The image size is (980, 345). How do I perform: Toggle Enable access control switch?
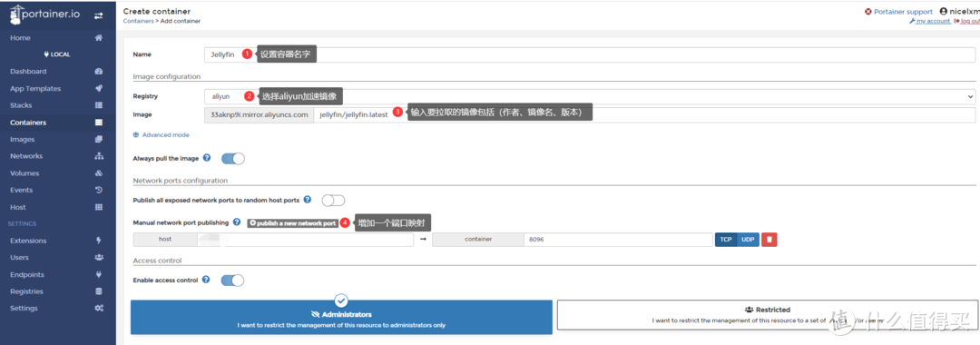click(x=232, y=281)
